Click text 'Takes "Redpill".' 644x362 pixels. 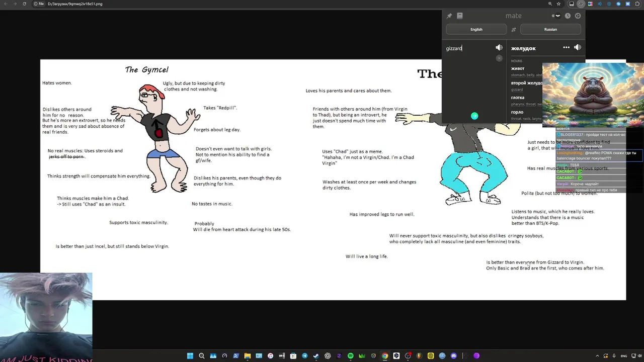point(220,108)
